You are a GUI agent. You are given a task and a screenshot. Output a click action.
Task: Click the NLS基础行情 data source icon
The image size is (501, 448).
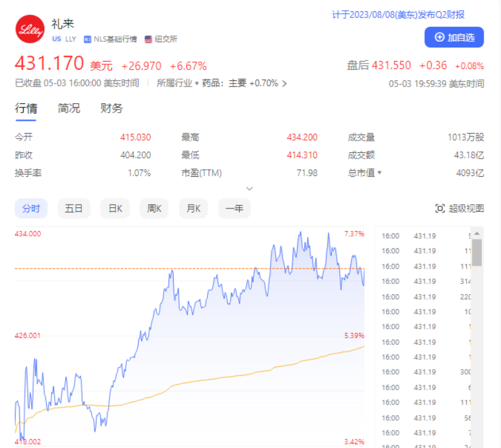(88, 39)
